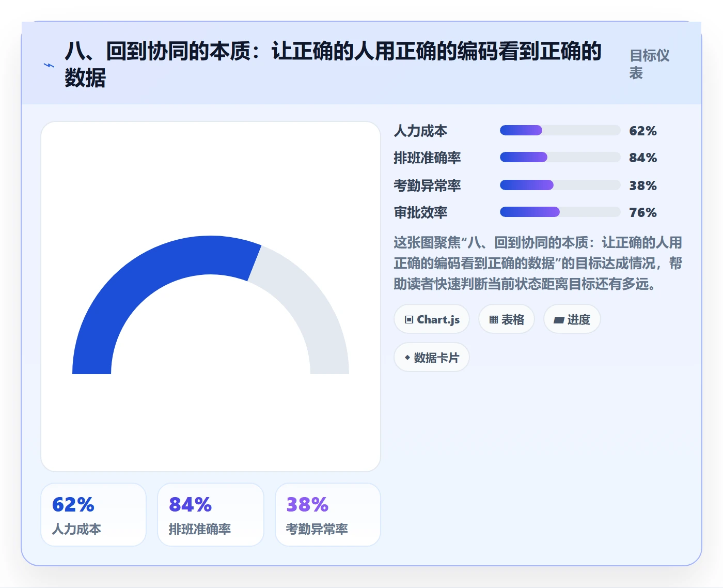723x588 pixels.
Task: Click the lightning bolt icon beside title
Action: click(x=49, y=65)
